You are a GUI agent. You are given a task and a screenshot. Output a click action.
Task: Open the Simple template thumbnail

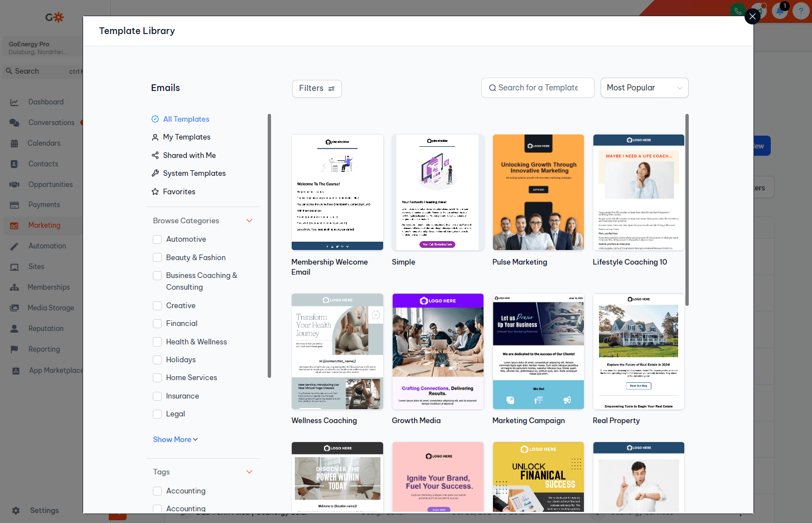[438, 192]
